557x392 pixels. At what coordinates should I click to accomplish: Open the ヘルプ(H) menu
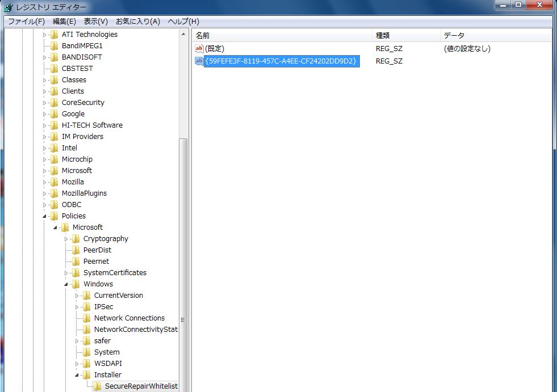[x=183, y=22]
